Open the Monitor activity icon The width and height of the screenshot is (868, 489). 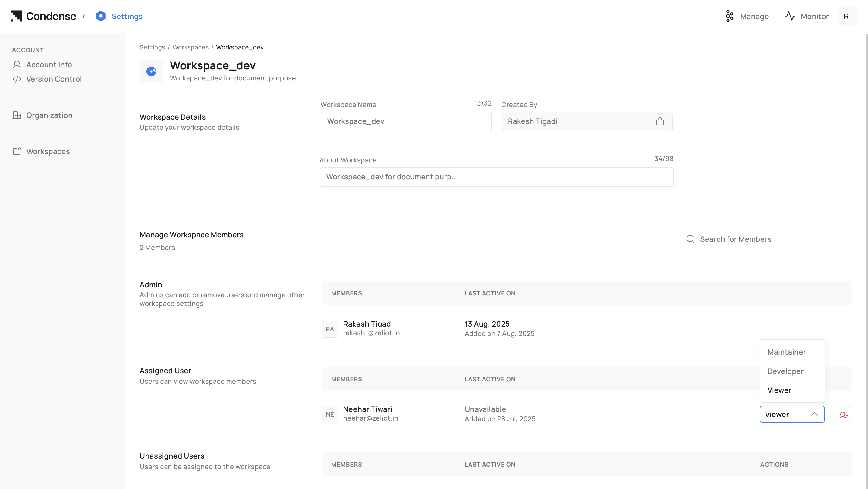[x=790, y=16]
